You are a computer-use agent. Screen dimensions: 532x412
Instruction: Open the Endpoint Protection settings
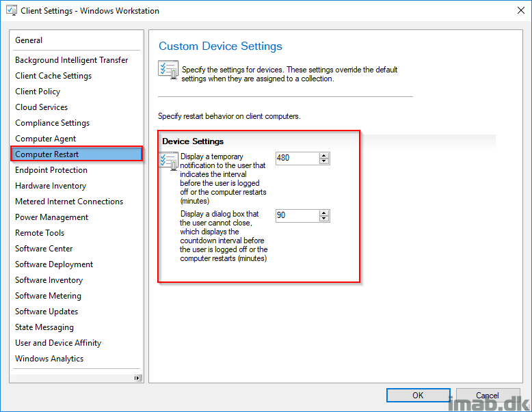click(x=51, y=170)
